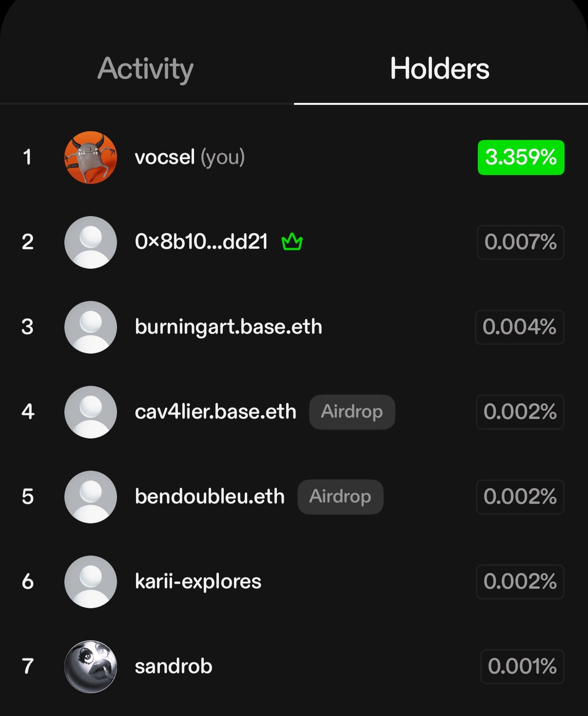Open burningart.base.eth avatar
The image size is (588, 716).
pyautogui.click(x=91, y=327)
